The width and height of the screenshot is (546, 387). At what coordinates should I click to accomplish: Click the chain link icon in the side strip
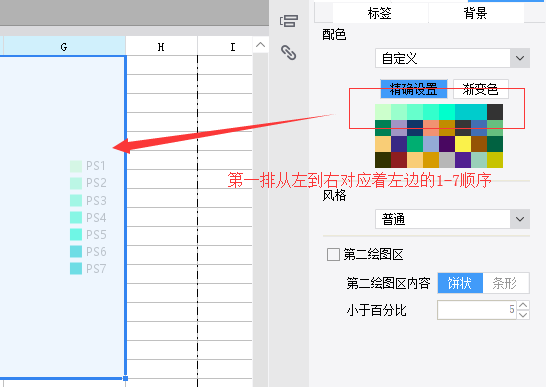289,53
